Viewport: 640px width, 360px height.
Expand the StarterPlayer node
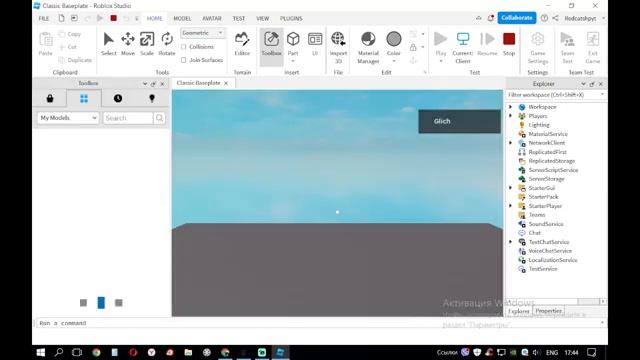click(x=510, y=206)
